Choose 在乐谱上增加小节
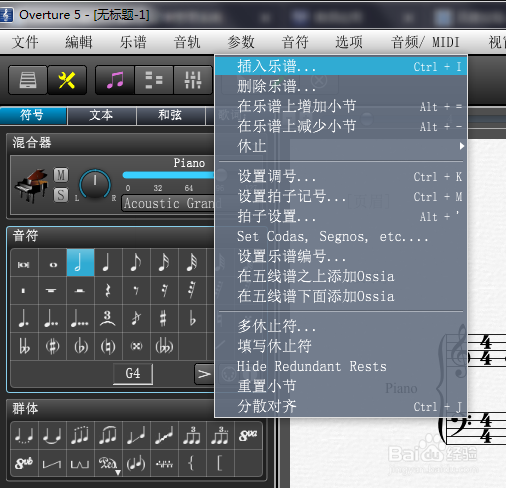 341,106
